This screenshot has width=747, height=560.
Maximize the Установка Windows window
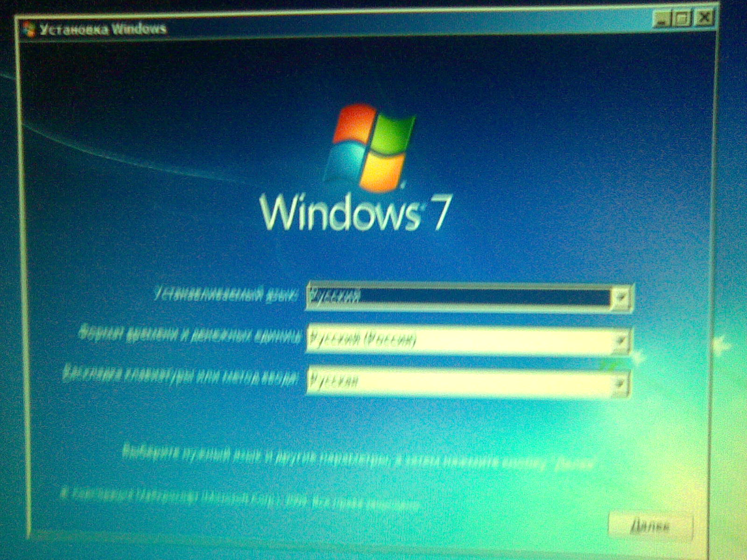[682, 19]
